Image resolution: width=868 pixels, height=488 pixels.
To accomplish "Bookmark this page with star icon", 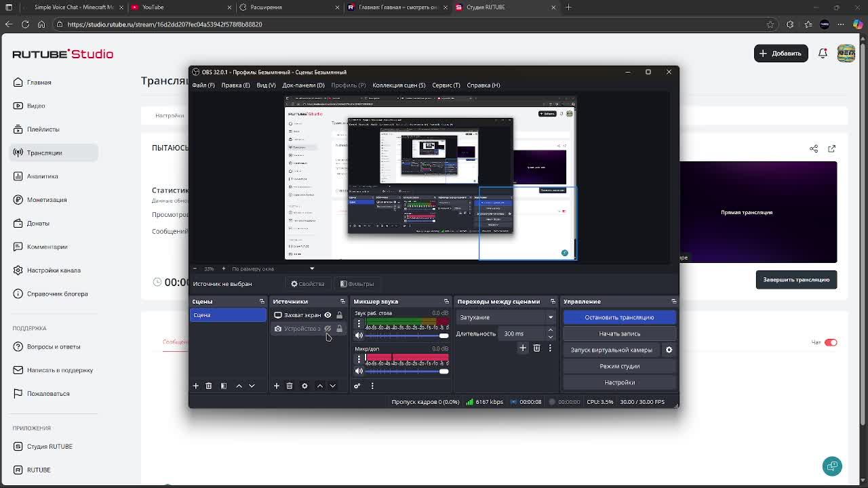I will 770,24.
